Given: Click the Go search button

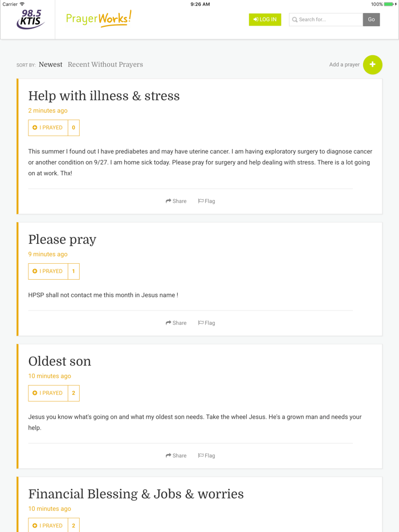Looking at the screenshot, I should click(371, 19).
